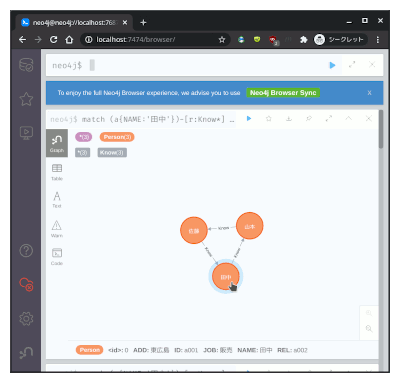Bookmark this page with the star
This screenshot has width=400, height=383.
[x=222, y=40]
